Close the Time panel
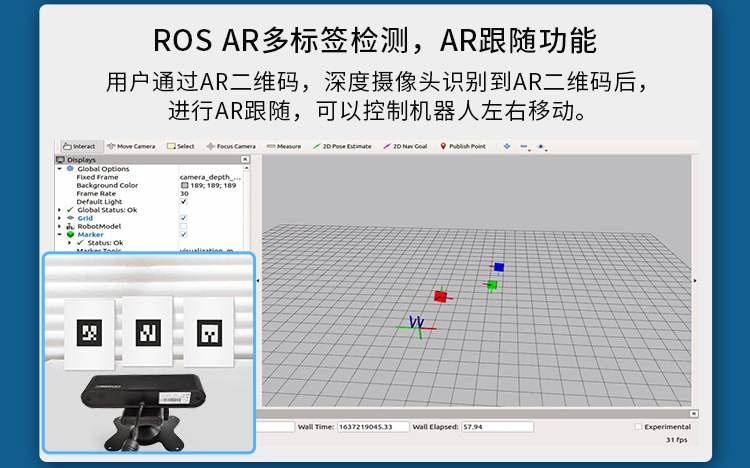The height and width of the screenshot is (468, 750). [694, 413]
